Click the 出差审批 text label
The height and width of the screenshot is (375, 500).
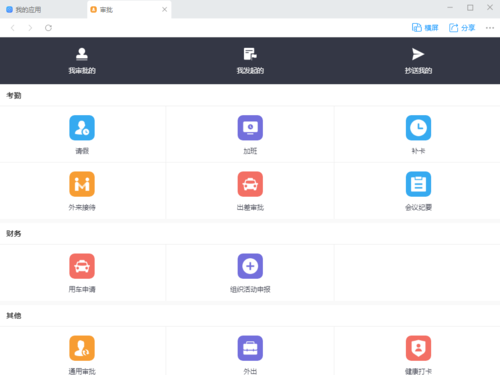click(x=250, y=207)
